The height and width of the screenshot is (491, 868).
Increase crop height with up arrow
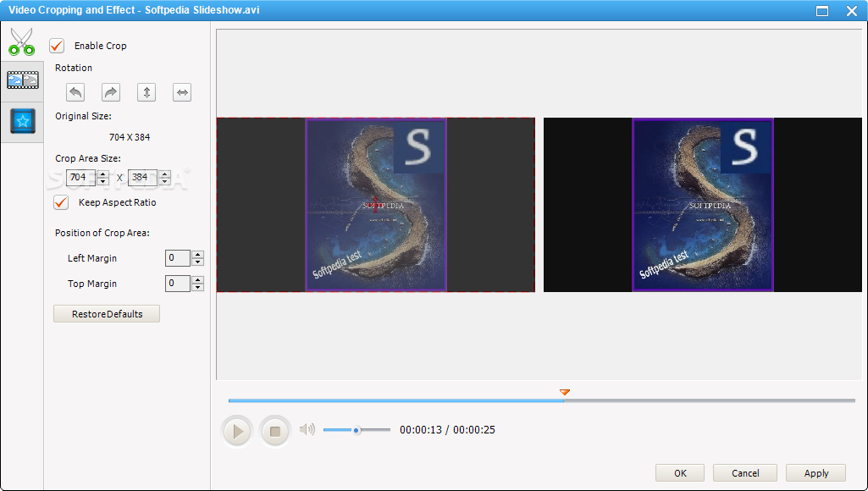(x=164, y=174)
